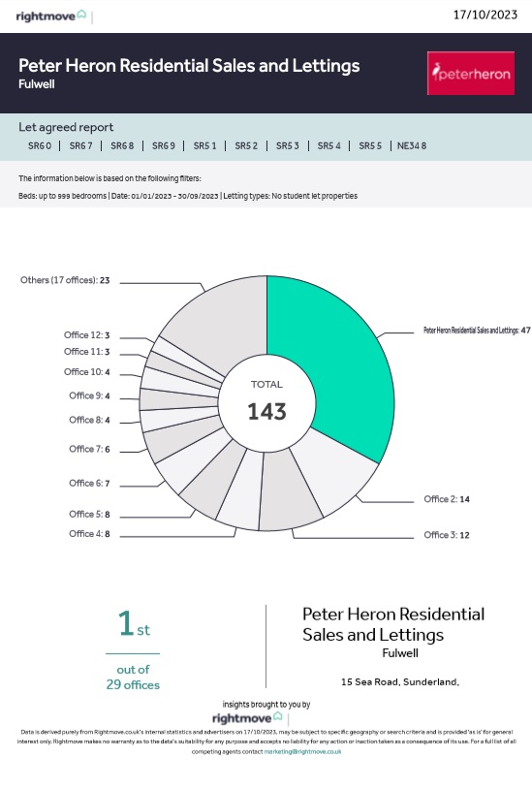Viewport: 532px width, 790px height.
Task: Select postcode SR6 0
Action: pos(40,145)
